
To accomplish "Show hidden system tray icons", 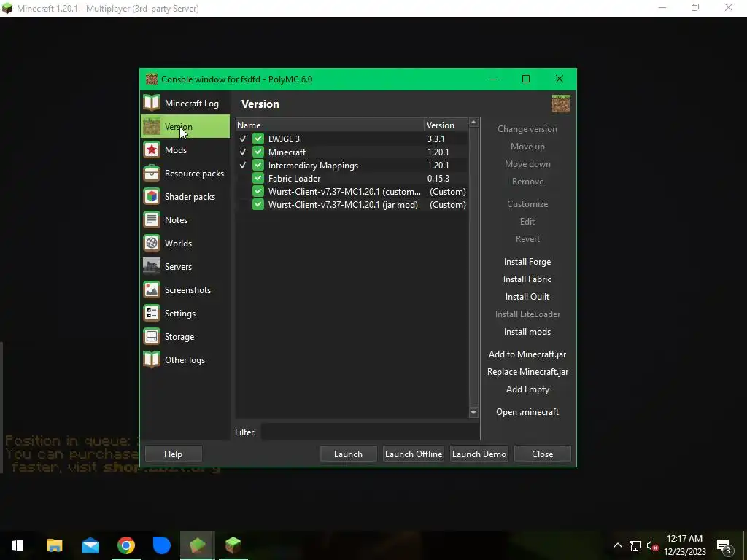I will click(617, 545).
